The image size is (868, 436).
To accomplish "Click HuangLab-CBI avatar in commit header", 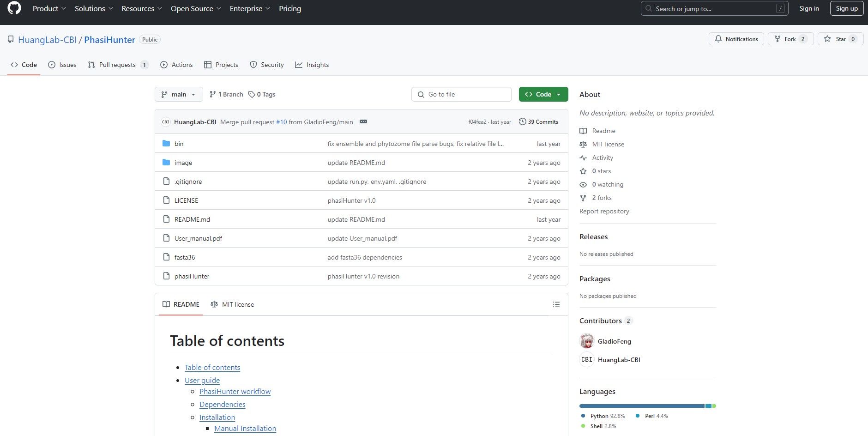I will (166, 122).
